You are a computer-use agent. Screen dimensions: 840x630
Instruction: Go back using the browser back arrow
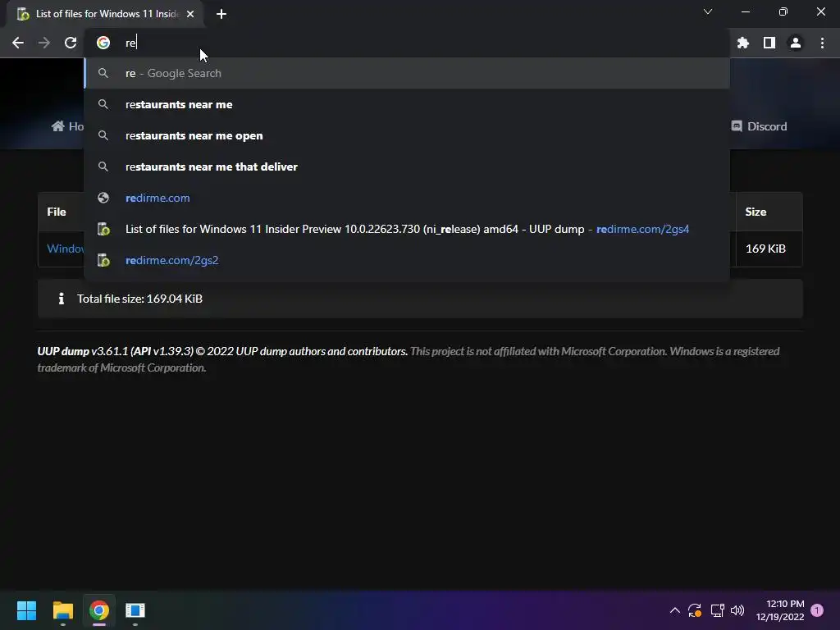point(18,43)
